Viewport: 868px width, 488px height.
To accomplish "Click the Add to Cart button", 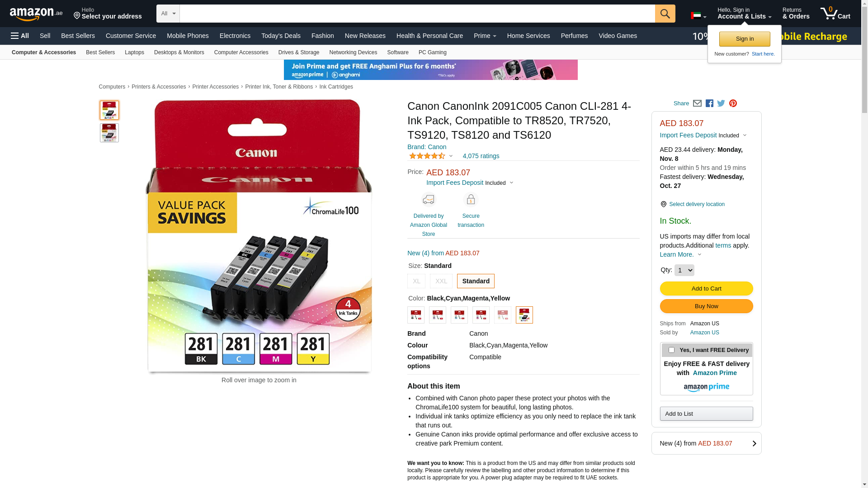I will (706, 289).
